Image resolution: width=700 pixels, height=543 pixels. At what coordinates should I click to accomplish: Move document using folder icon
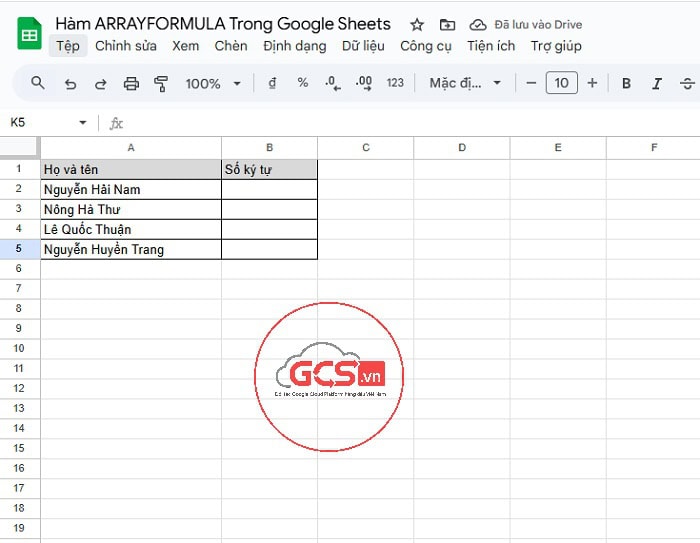447,24
